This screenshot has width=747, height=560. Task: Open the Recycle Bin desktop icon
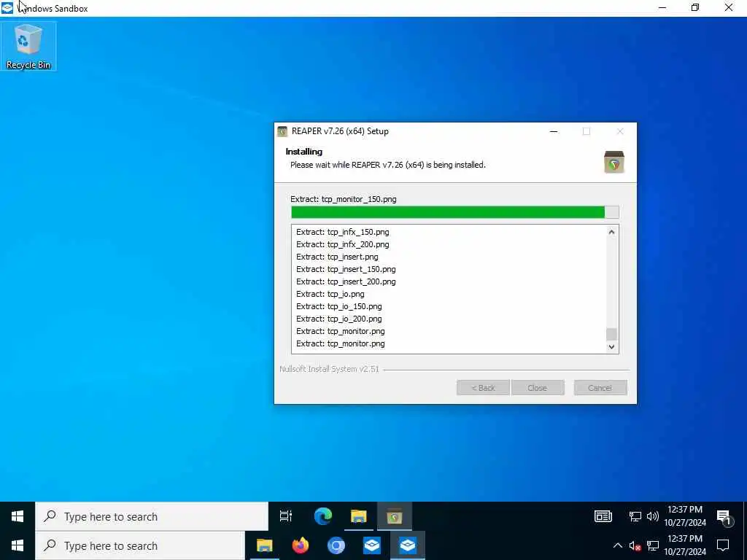click(28, 46)
